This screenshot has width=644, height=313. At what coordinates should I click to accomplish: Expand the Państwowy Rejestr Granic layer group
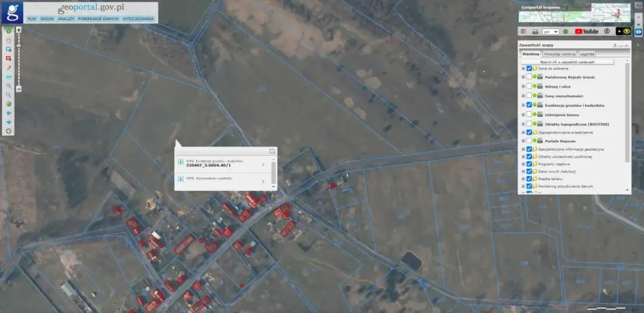523,78
